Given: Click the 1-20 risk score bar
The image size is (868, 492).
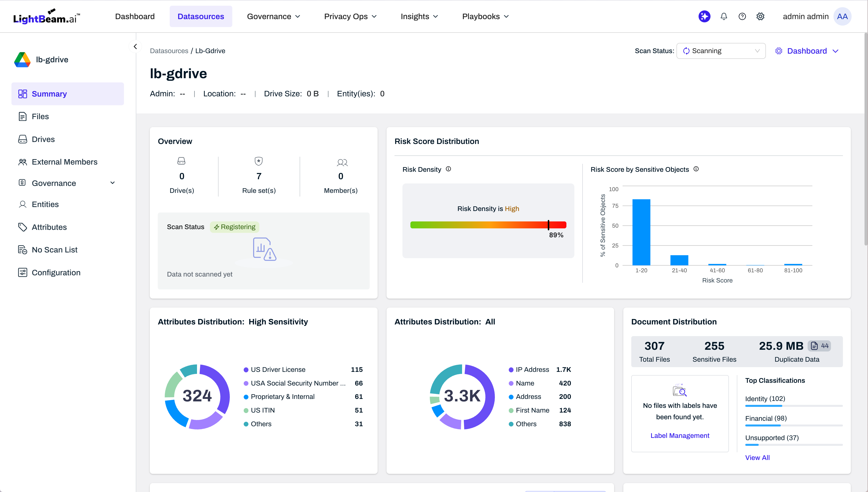Looking at the screenshot, I should tap(641, 232).
